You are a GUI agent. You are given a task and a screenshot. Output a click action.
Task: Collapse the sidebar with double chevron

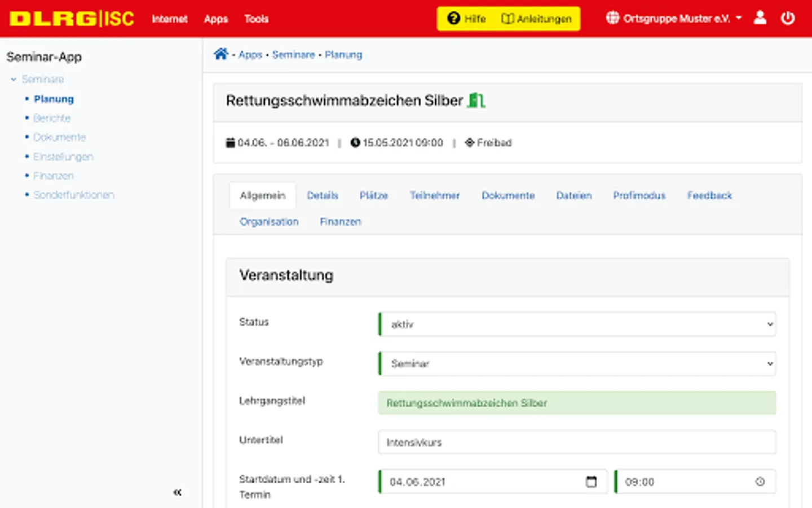click(177, 492)
